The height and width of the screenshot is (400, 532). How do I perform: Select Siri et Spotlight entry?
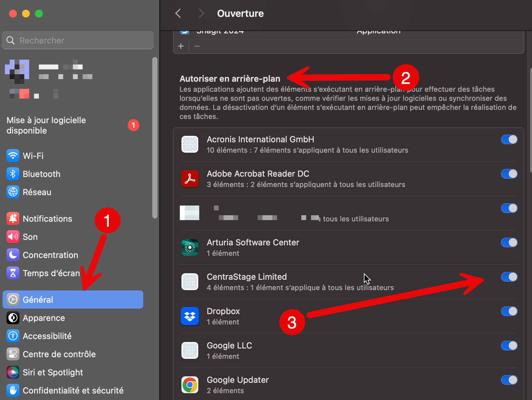click(x=73, y=372)
